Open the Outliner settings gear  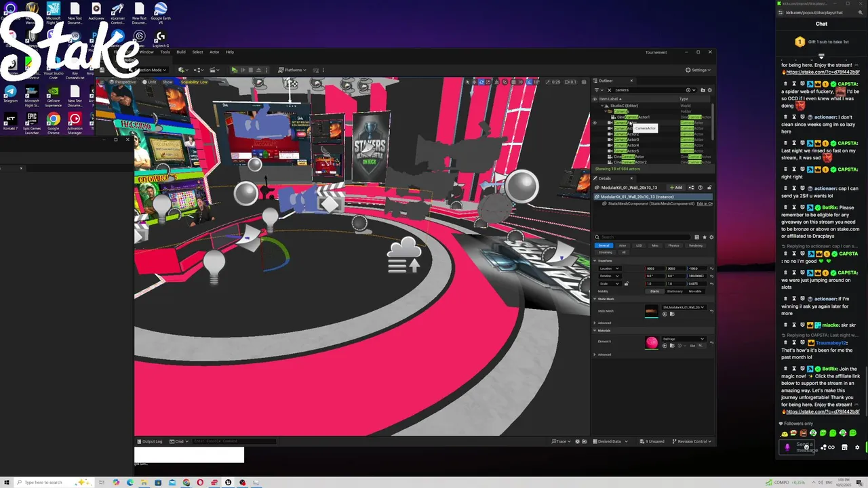click(710, 90)
